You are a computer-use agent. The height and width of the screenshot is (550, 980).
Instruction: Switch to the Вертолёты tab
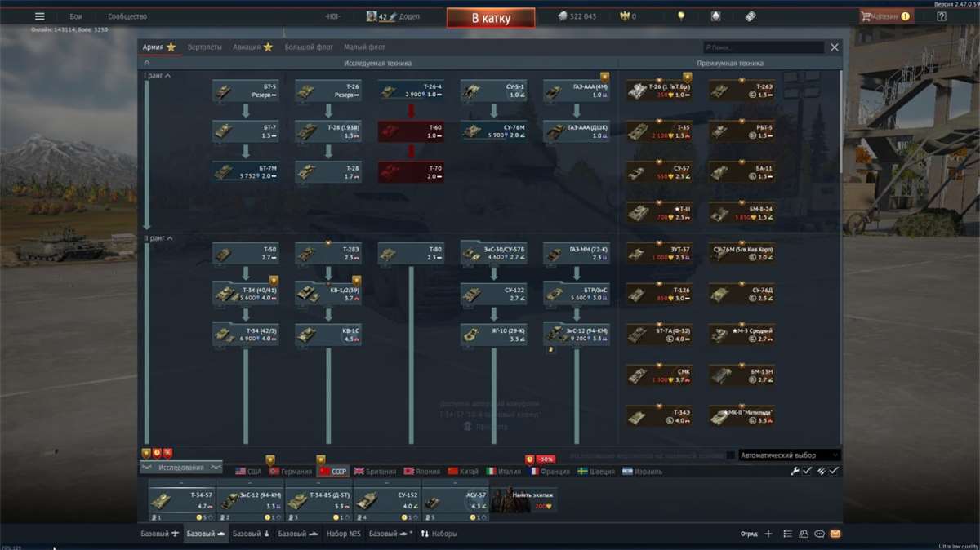click(204, 47)
